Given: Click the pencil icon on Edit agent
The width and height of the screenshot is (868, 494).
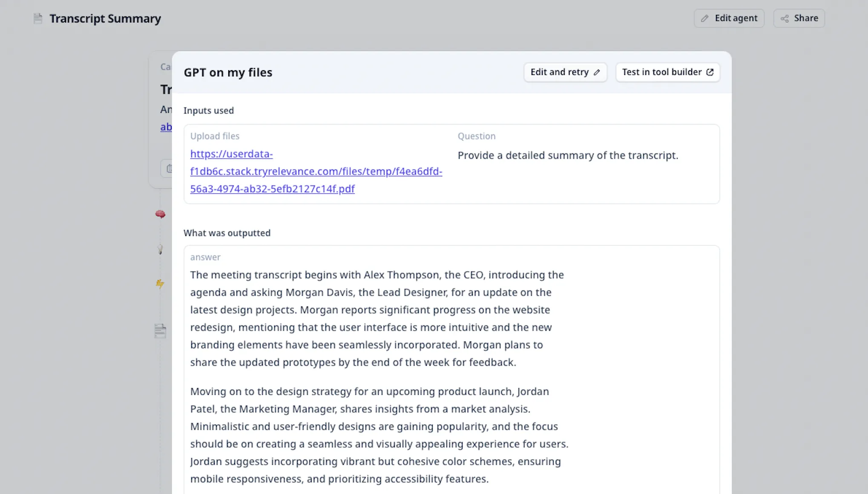Looking at the screenshot, I should (x=705, y=18).
